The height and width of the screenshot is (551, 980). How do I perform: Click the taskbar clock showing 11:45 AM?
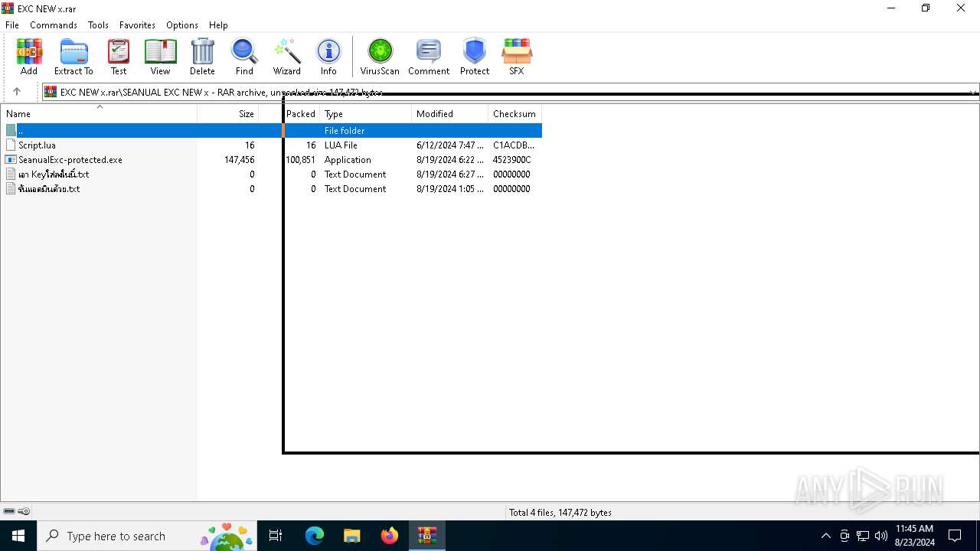click(x=914, y=536)
